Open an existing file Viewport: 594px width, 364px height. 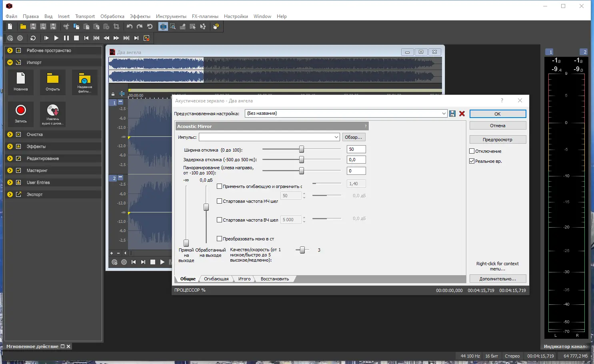[x=23, y=26]
